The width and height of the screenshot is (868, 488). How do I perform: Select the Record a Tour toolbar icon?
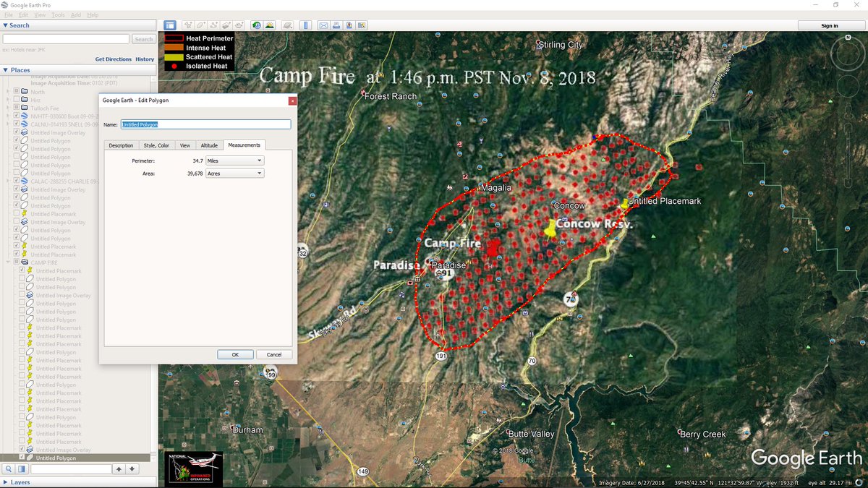(x=239, y=25)
